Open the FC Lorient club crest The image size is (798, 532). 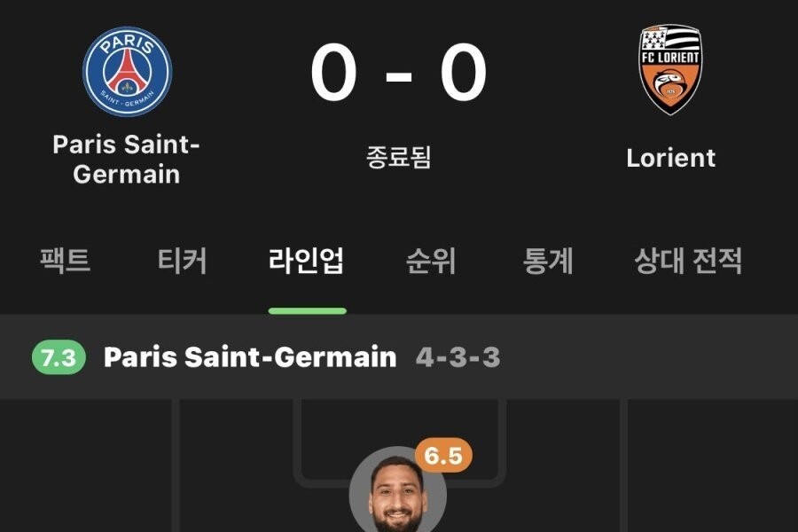[670, 69]
